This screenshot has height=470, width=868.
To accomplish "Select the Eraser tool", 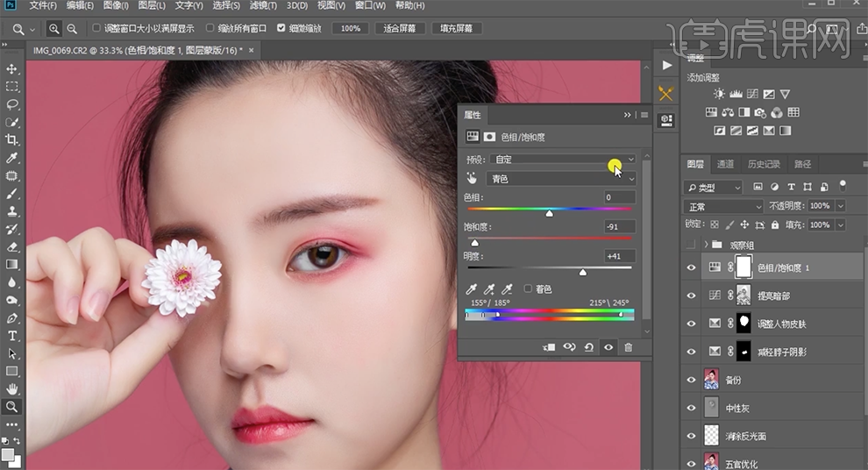I will [11, 247].
